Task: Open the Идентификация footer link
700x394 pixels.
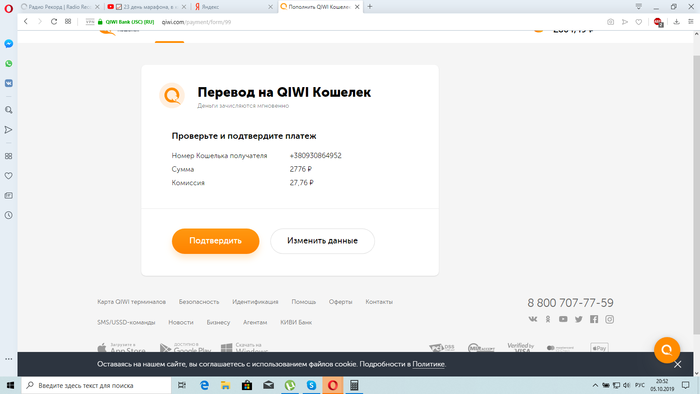Action: [255, 302]
